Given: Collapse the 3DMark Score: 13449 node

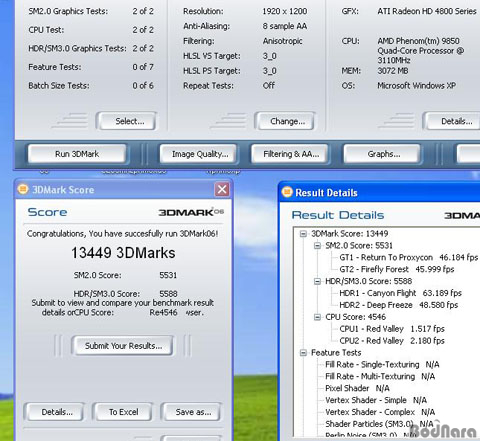Looking at the screenshot, I should tap(303, 234).
